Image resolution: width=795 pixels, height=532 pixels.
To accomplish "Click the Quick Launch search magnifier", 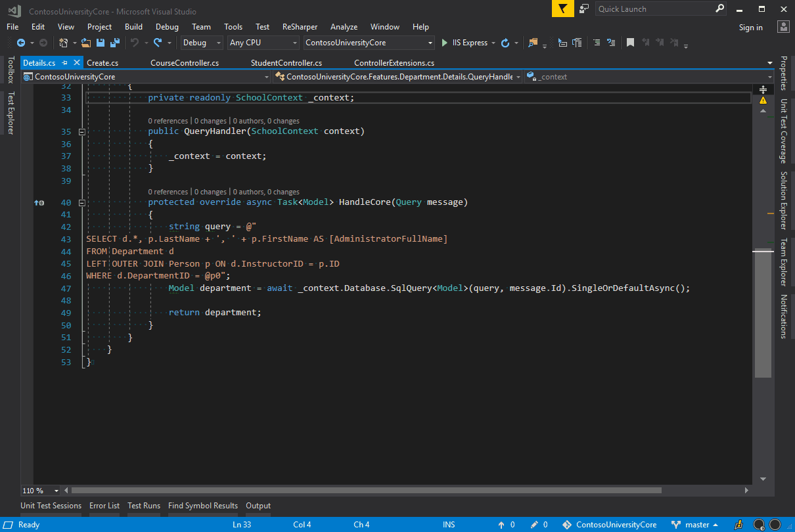I will pos(719,9).
